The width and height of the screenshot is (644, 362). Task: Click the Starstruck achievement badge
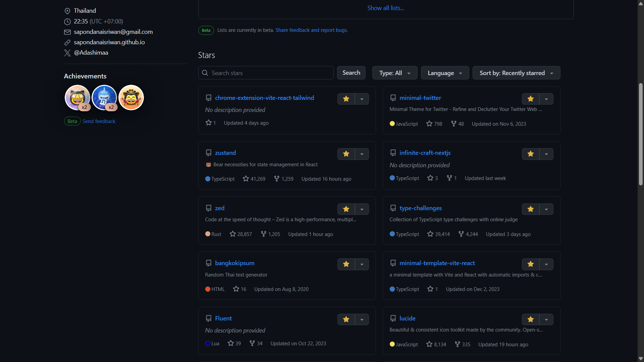click(77, 98)
